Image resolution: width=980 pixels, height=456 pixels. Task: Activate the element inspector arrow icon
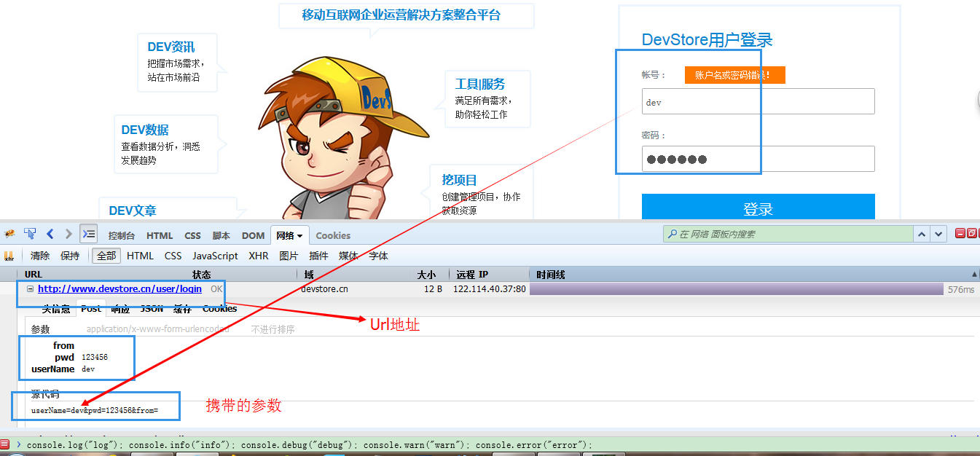coord(30,235)
